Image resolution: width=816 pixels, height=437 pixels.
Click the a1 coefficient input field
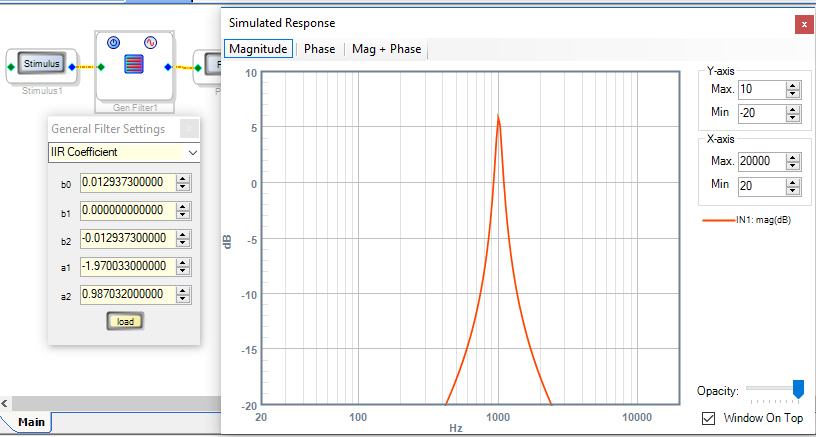129,267
